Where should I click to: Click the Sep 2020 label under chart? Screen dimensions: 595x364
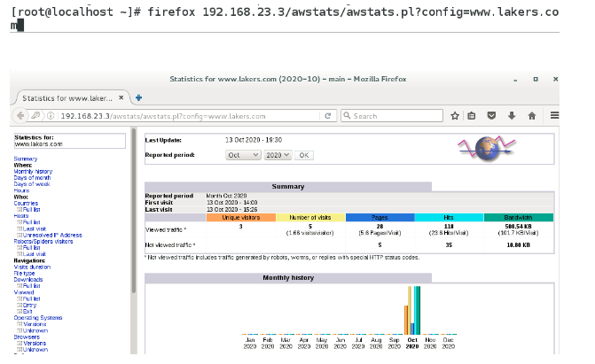pyautogui.click(x=395, y=343)
